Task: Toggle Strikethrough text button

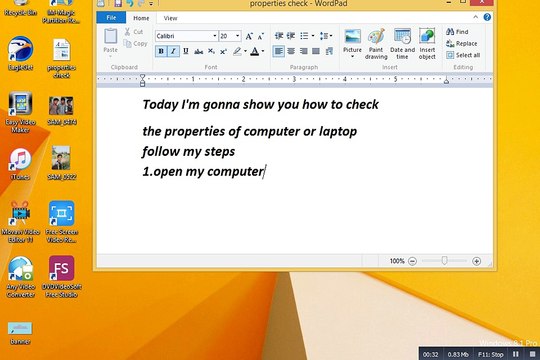Action: (198, 52)
